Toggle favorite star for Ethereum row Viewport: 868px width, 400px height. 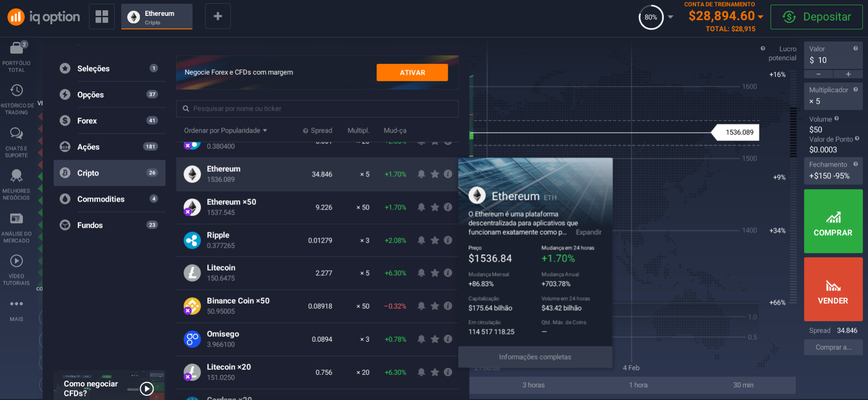tap(435, 174)
